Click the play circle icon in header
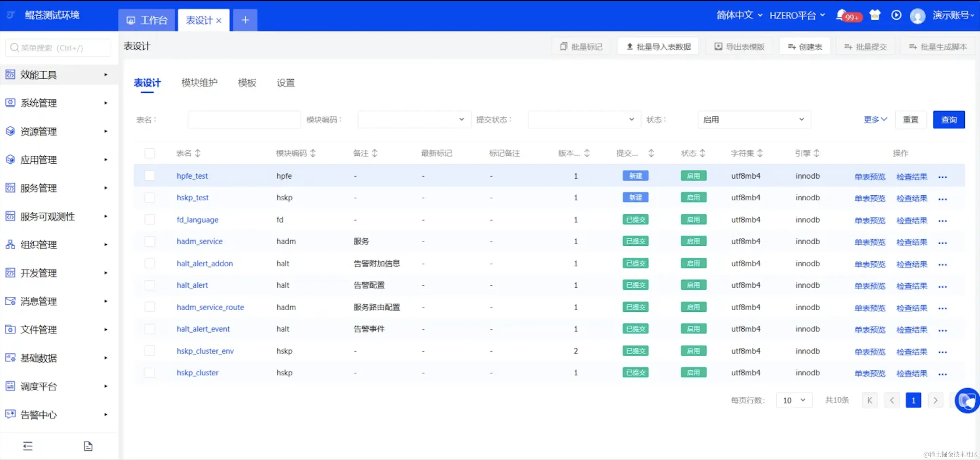This screenshot has height=460, width=980. click(896, 15)
